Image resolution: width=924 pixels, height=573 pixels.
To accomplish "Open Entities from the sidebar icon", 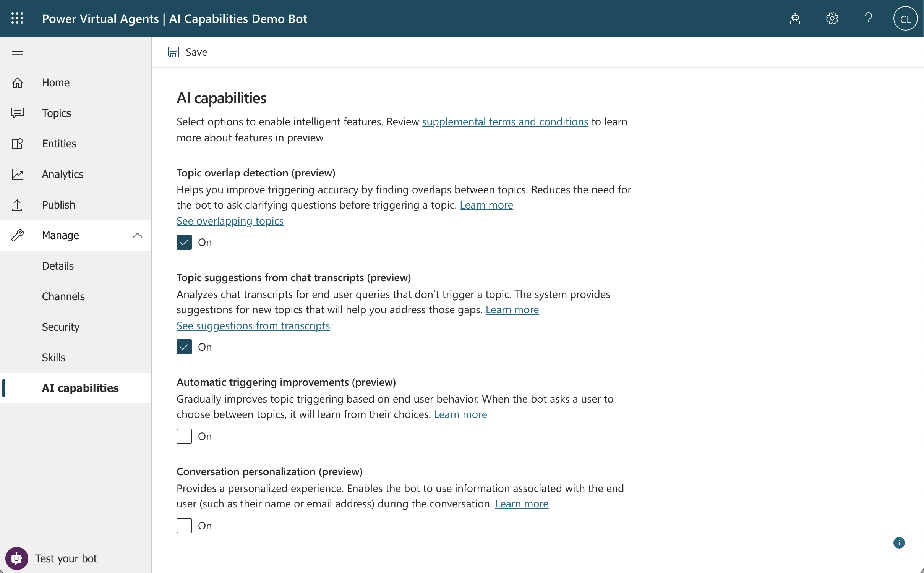I will click(x=17, y=143).
